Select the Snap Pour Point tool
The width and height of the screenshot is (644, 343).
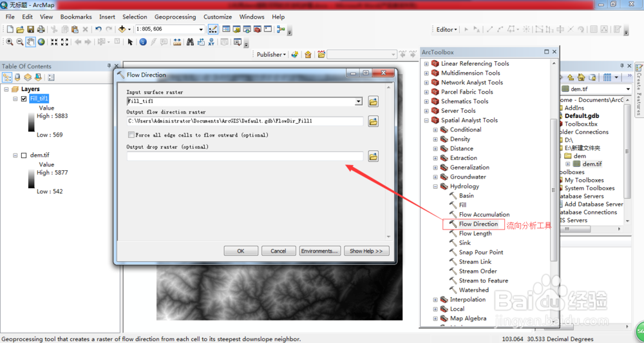[481, 253]
